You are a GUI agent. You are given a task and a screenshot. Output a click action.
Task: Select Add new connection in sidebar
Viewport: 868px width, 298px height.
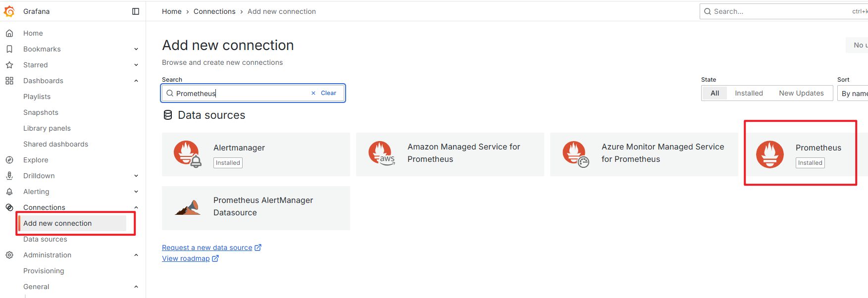72,223
